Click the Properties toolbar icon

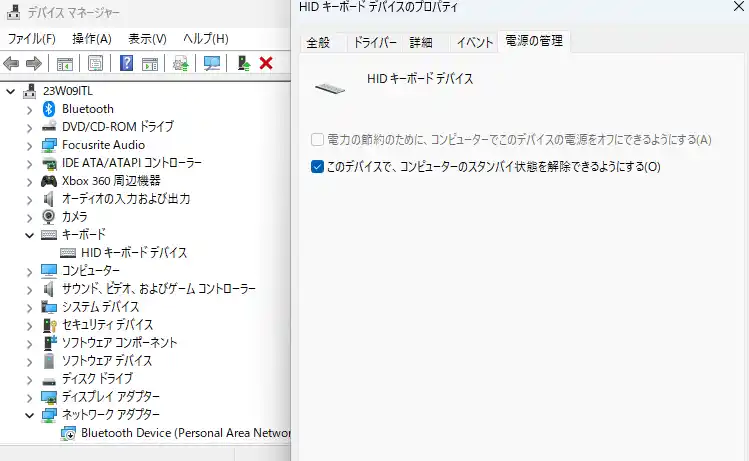(95, 64)
